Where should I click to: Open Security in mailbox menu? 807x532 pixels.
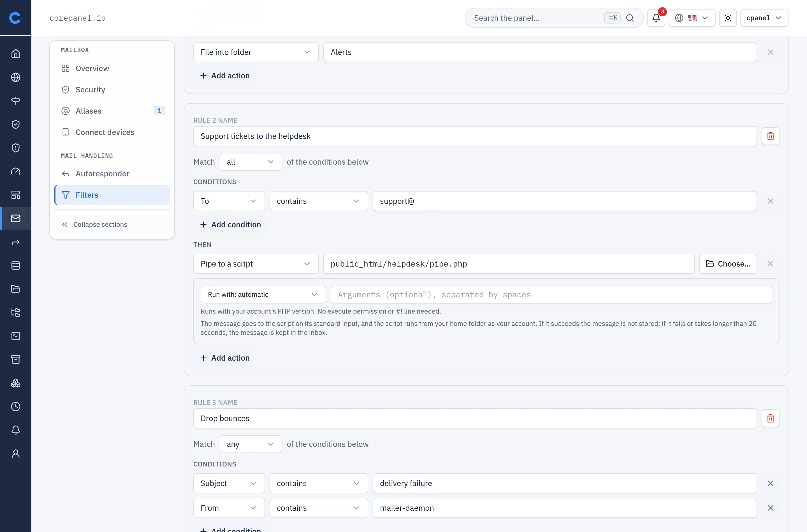(x=112, y=90)
